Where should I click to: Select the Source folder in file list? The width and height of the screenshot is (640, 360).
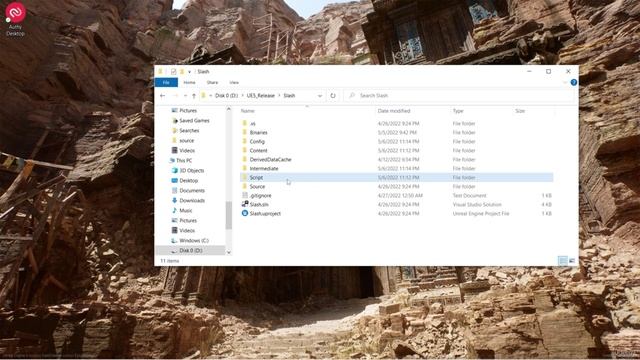click(257, 187)
